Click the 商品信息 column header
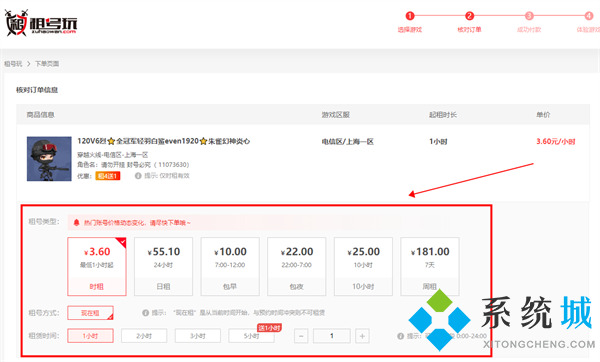 point(41,114)
